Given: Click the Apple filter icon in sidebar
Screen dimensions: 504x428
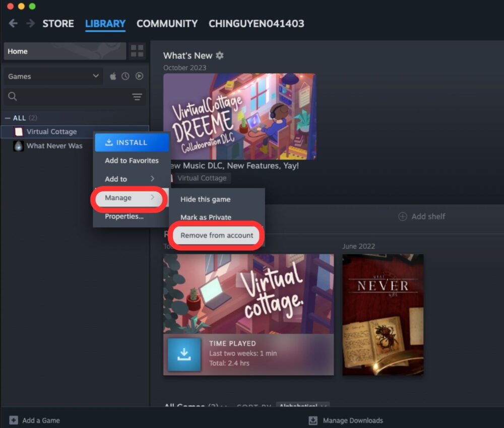Looking at the screenshot, I should [112, 76].
